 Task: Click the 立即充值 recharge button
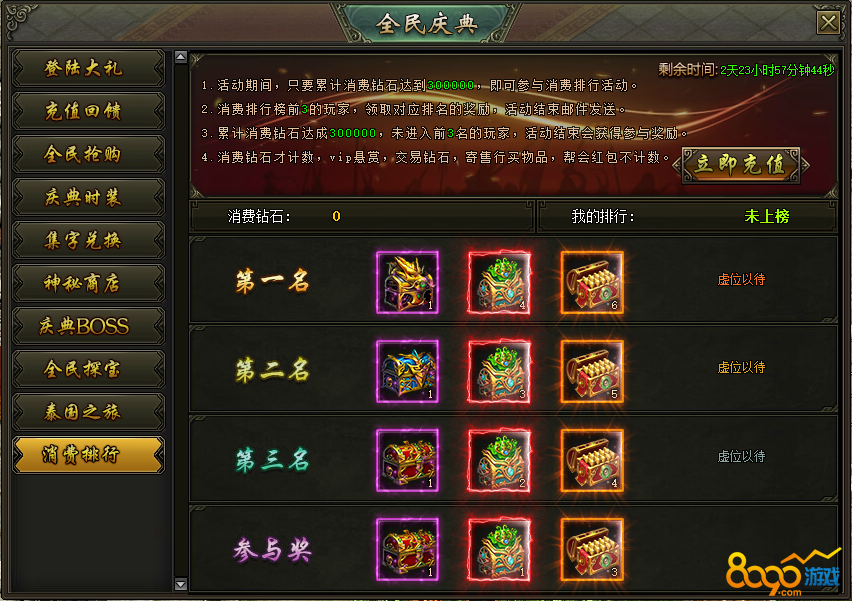(x=741, y=165)
